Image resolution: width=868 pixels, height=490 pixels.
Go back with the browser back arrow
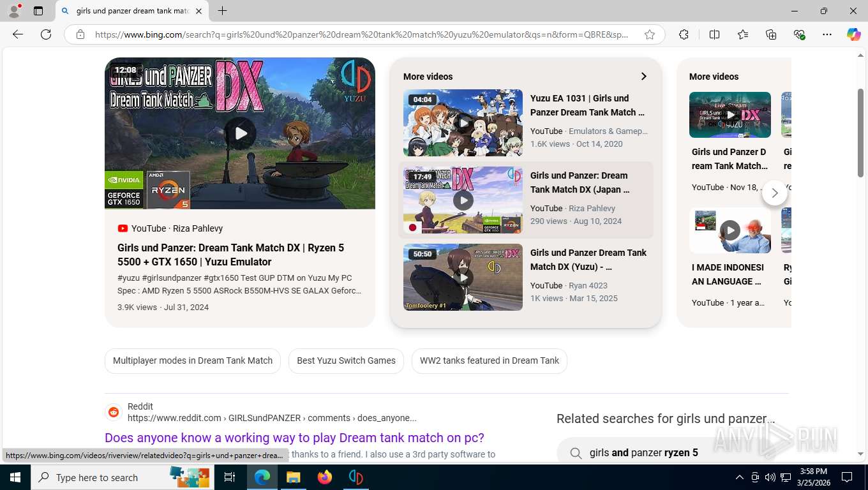tap(18, 34)
